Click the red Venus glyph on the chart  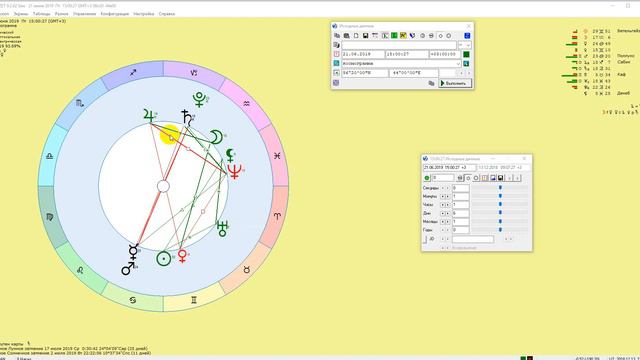point(182,256)
